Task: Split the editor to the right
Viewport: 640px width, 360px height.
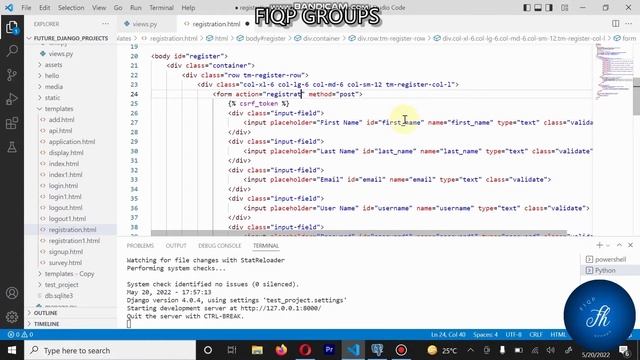Action: (x=616, y=24)
